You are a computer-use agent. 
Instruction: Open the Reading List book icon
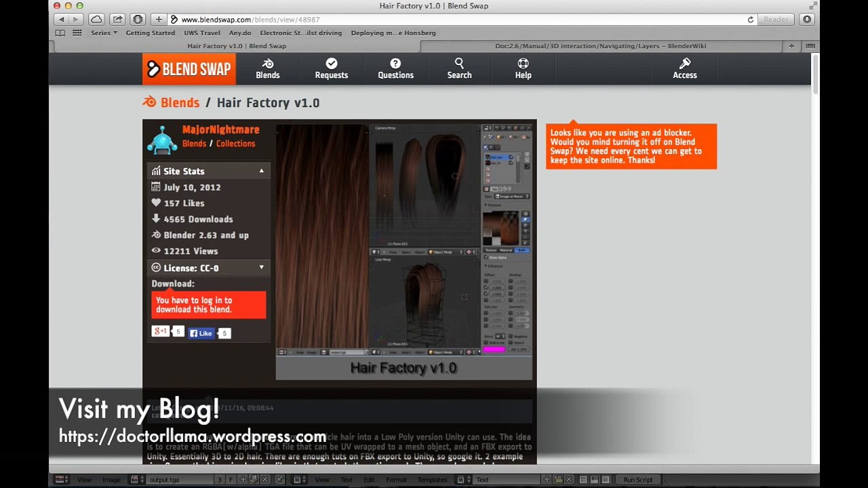coord(60,33)
